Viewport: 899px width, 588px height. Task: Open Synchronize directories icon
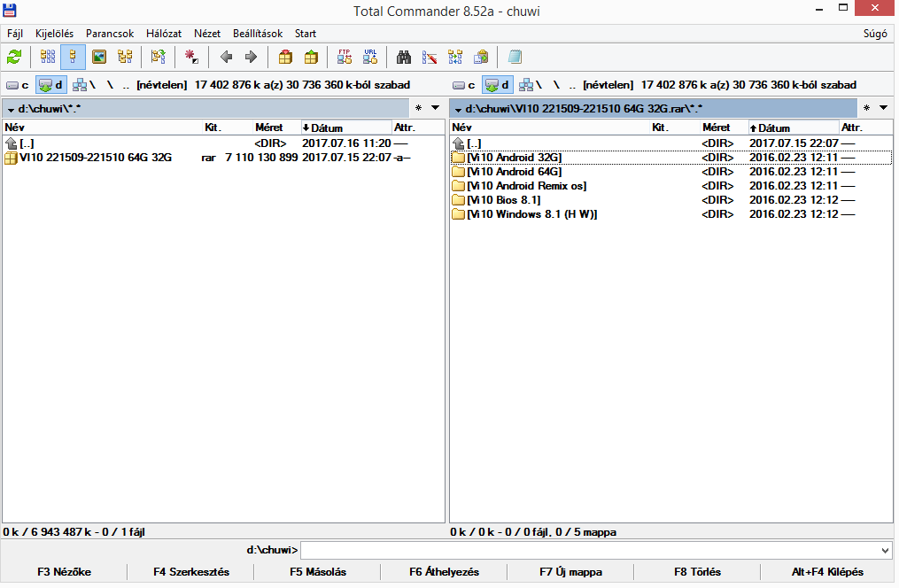455,57
